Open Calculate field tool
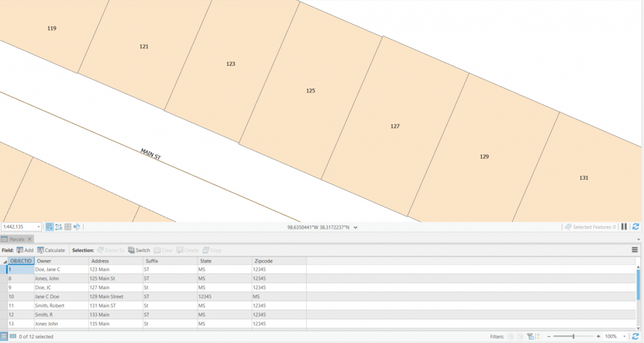The width and height of the screenshot is (644, 343). point(50,250)
